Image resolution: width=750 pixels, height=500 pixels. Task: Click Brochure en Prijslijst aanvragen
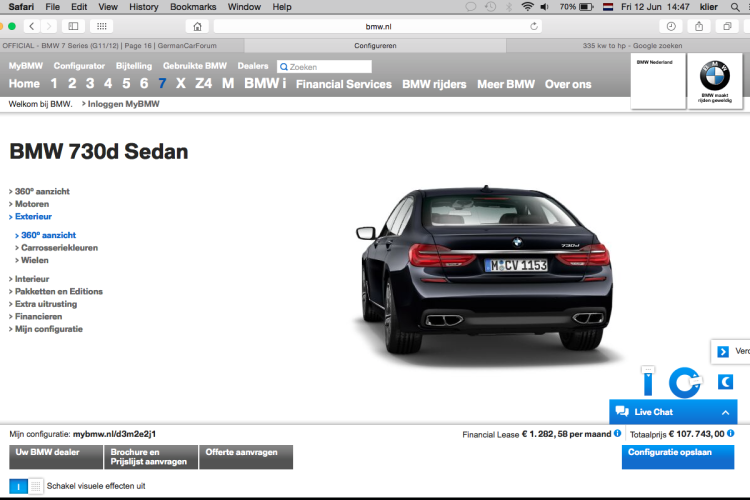pyautogui.click(x=151, y=457)
